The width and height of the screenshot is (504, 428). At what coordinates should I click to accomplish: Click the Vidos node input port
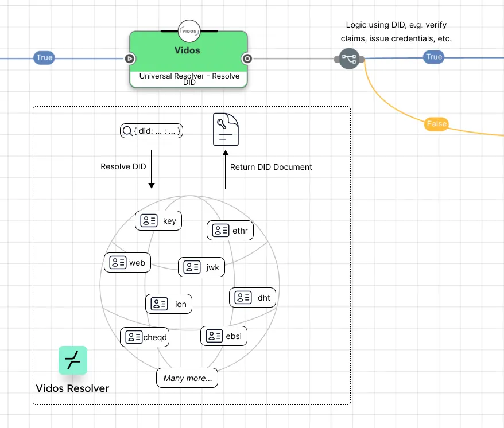click(x=130, y=59)
